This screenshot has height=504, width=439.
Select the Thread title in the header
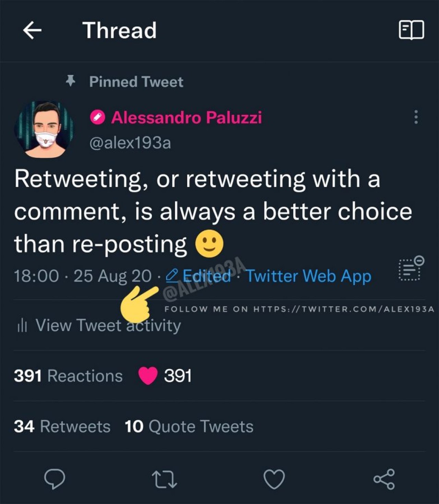coord(120,31)
